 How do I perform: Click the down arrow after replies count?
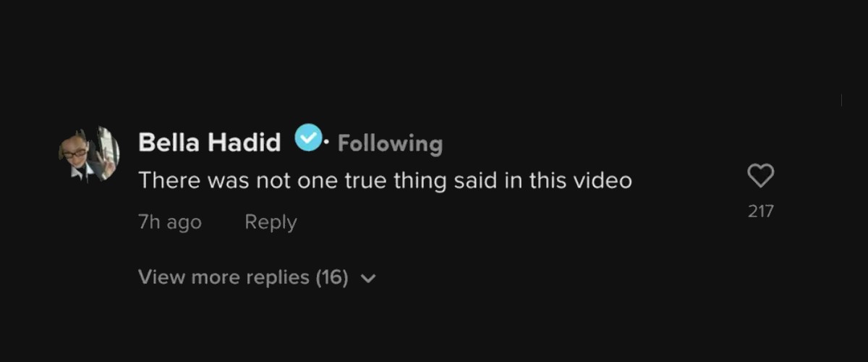pyautogui.click(x=368, y=278)
